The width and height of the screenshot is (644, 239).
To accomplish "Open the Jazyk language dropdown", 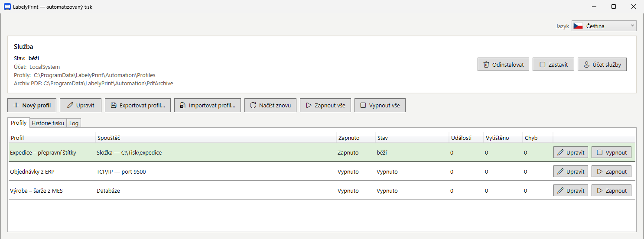I will pos(604,26).
